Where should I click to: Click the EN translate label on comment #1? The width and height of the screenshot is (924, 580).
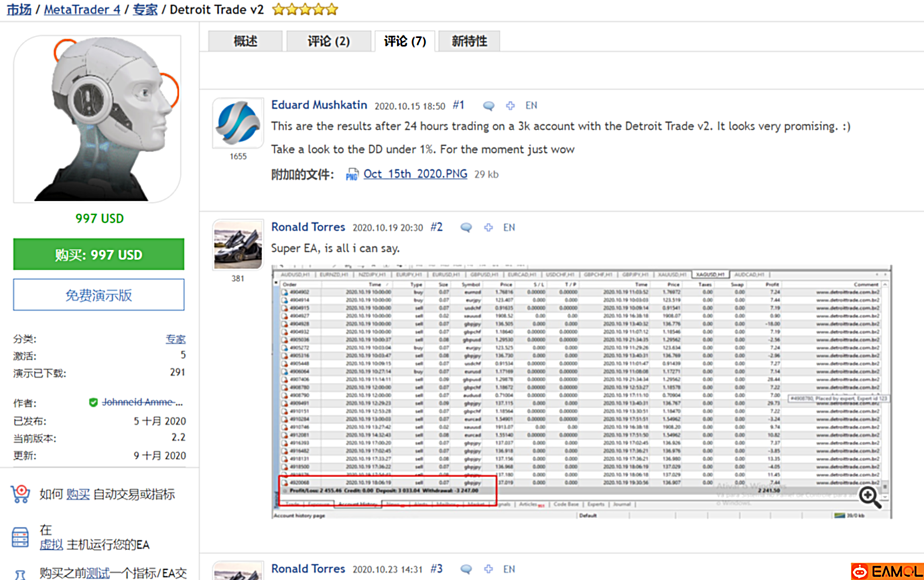pos(531,106)
